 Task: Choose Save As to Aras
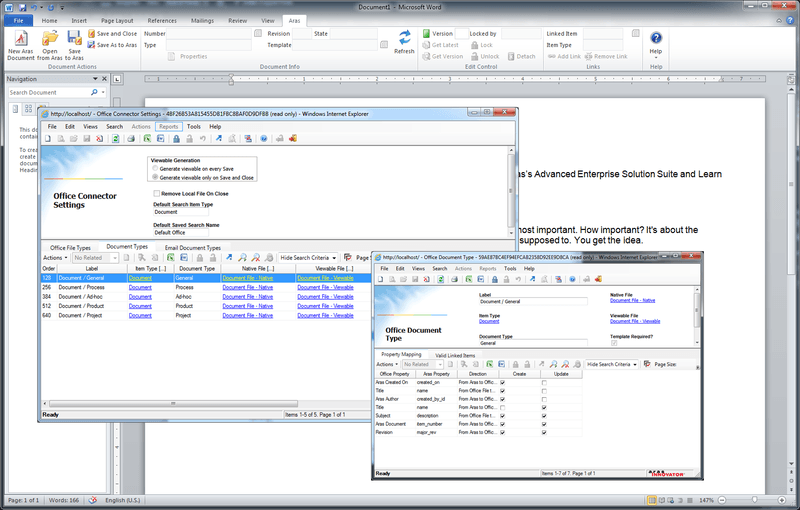click(112, 45)
